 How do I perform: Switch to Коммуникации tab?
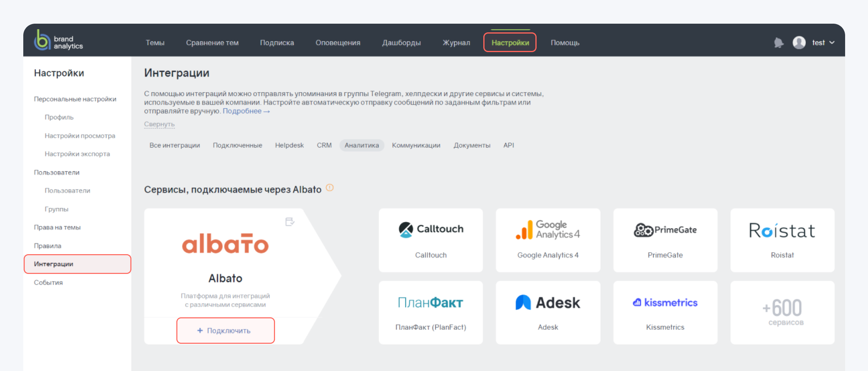point(416,145)
